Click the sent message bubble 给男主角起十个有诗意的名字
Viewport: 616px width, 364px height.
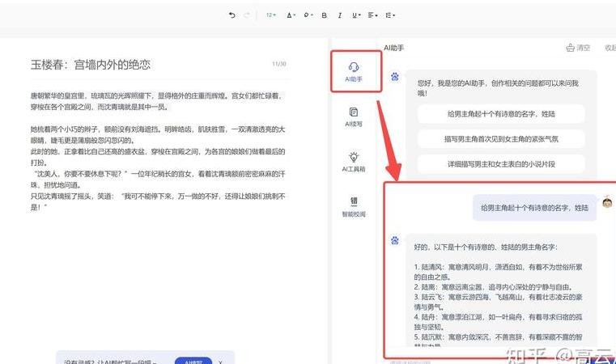coord(534,208)
